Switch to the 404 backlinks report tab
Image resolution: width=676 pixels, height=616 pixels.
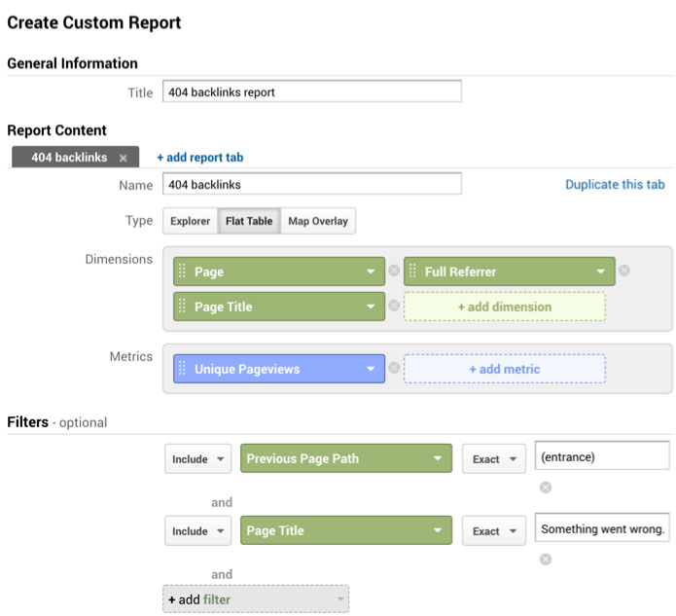[x=68, y=158]
